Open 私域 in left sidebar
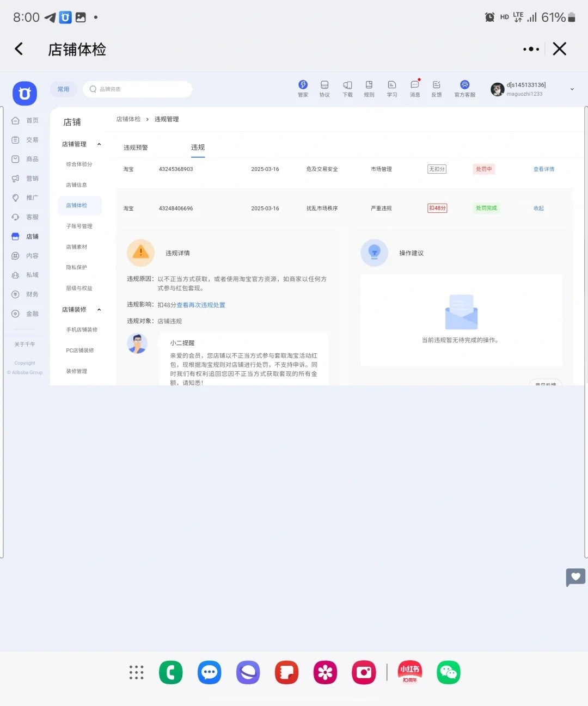Image resolution: width=588 pixels, height=706 pixels. click(x=25, y=275)
